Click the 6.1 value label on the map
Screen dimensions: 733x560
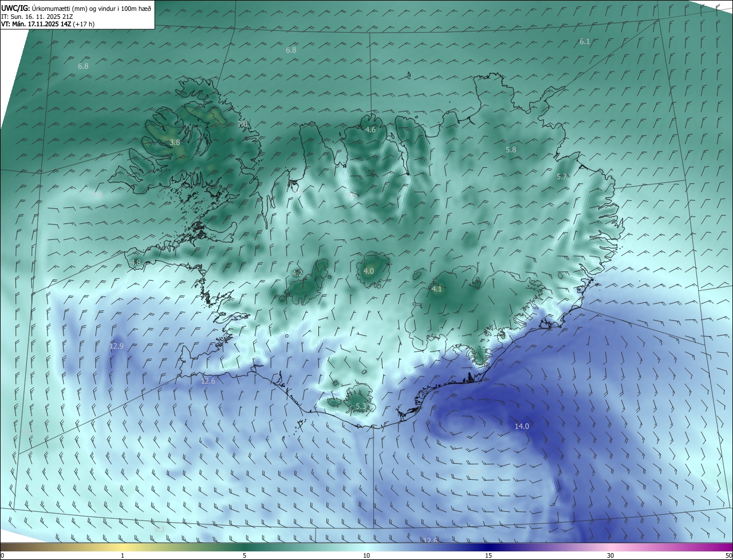click(x=585, y=41)
